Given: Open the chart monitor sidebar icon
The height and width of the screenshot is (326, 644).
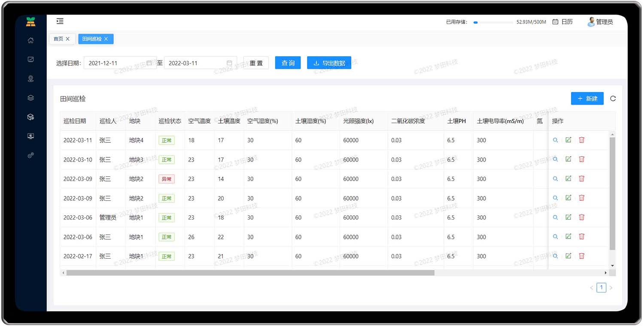Looking at the screenshot, I should coord(30,60).
